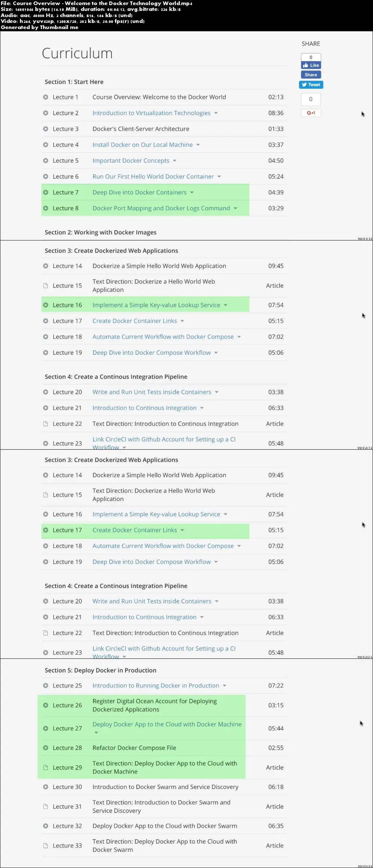Click the green play icon beside Lecture 8
This screenshot has width=373, height=868.
(x=46, y=208)
